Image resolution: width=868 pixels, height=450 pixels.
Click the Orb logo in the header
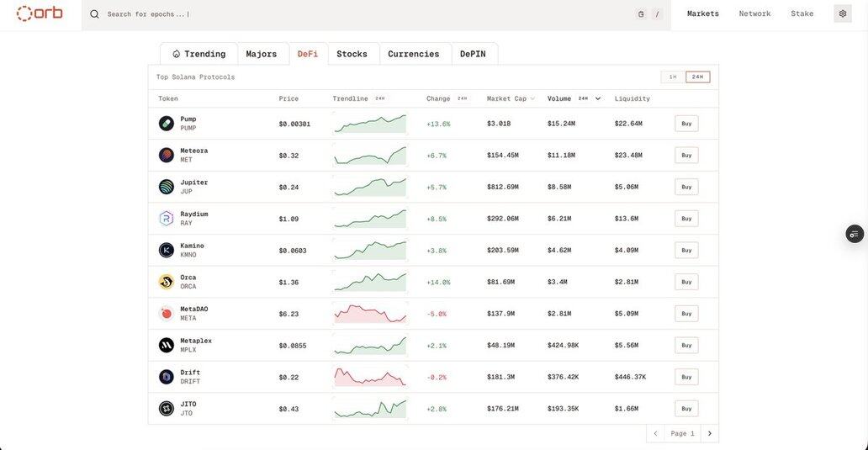point(40,13)
